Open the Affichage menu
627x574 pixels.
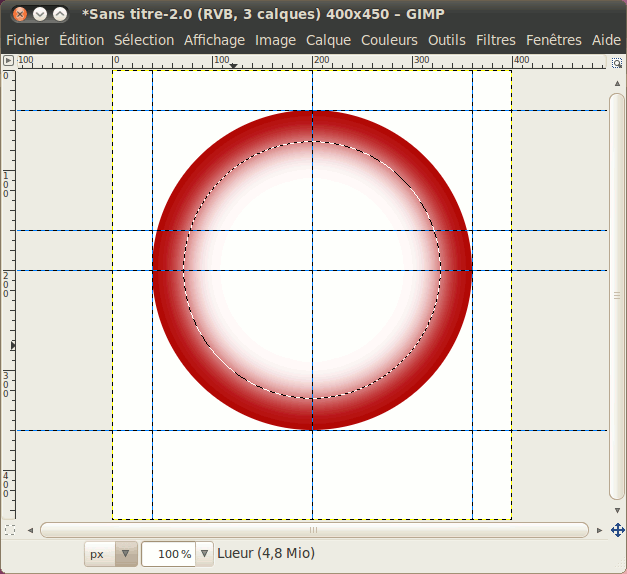pyautogui.click(x=214, y=40)
